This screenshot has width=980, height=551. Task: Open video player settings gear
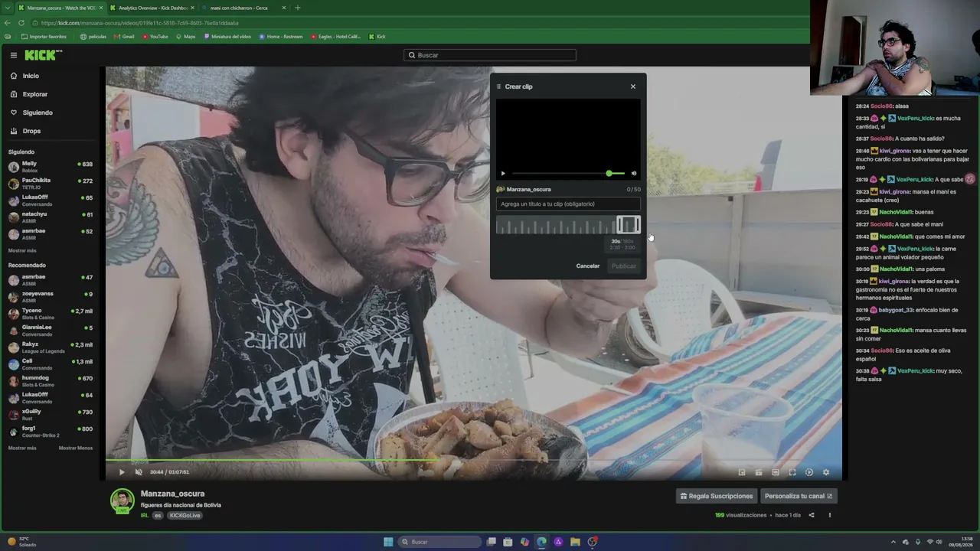pos(826,472)
